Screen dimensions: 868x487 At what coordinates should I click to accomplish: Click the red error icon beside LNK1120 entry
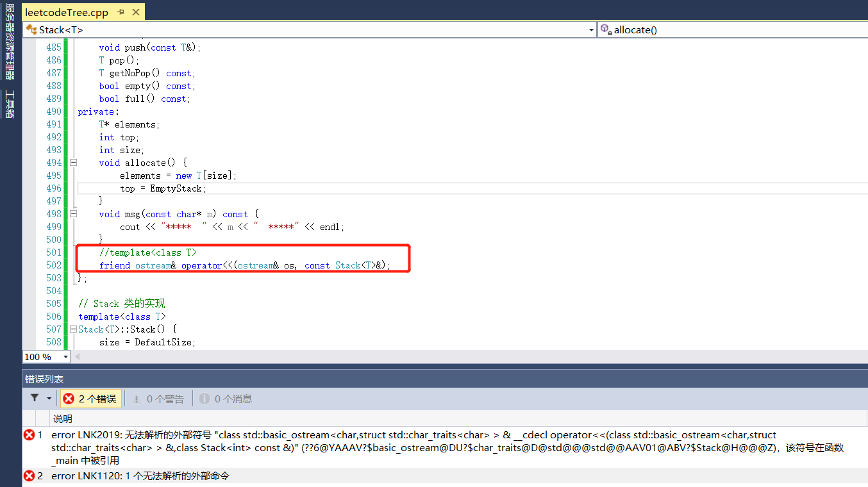click(x=30, y=475)
